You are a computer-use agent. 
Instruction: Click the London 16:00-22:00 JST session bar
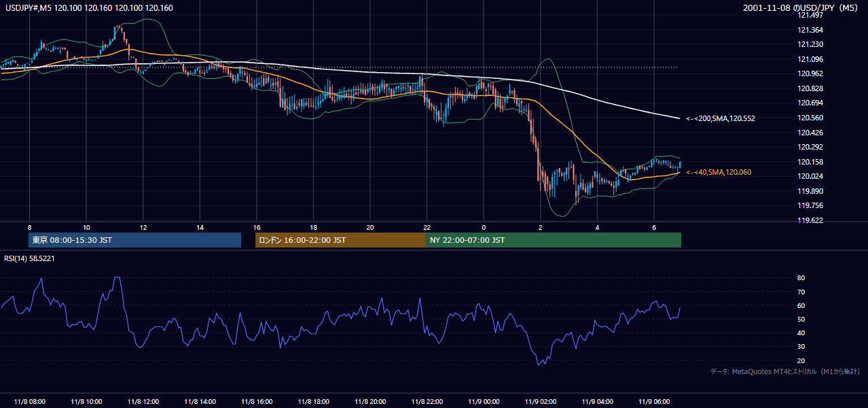click(340, 240)
